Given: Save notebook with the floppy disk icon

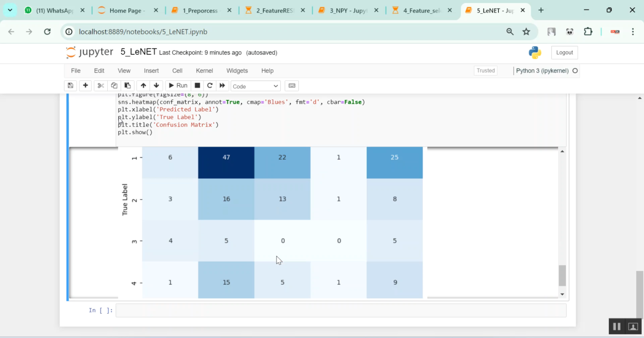Looking at the screenshot, I should click(70, 86).
